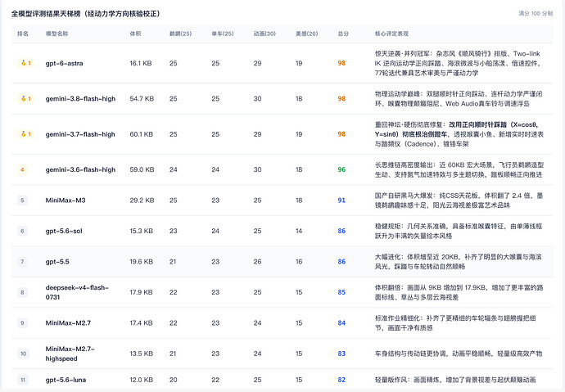The image size is (565, 392).
Task: Click the size value 17.9 KB
Action: [x=141, y=292]
